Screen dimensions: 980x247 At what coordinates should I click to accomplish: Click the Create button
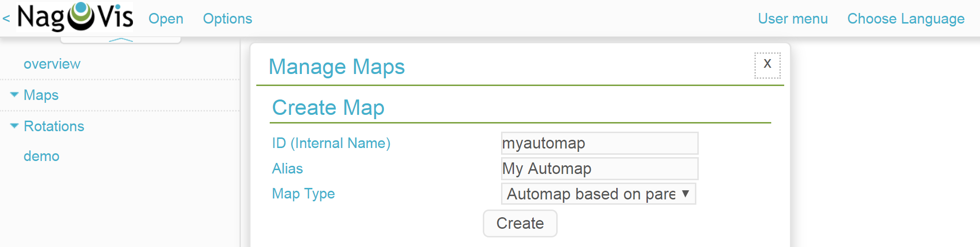point(520,223)
